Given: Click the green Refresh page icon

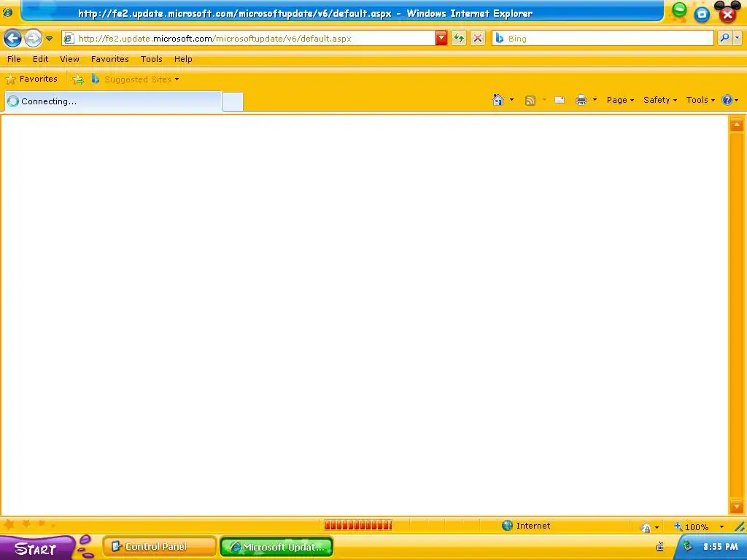Looking at the screenshot, I should tap(459, 38).
